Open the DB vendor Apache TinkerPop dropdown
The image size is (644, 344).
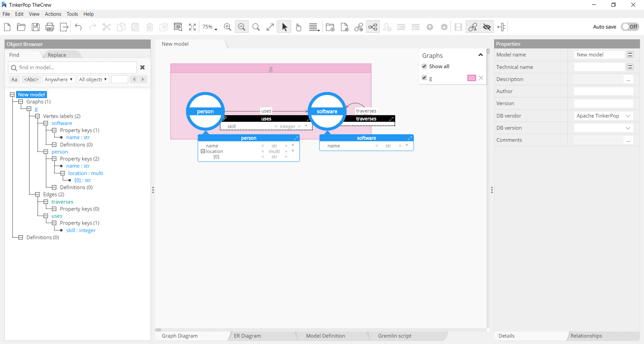coord(603,116)
